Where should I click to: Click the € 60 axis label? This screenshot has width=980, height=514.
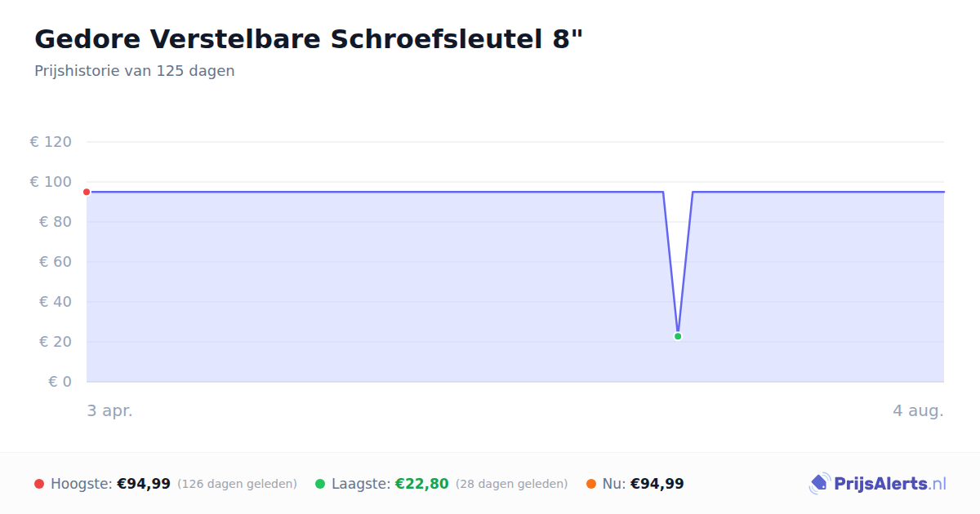click(56, 262)
